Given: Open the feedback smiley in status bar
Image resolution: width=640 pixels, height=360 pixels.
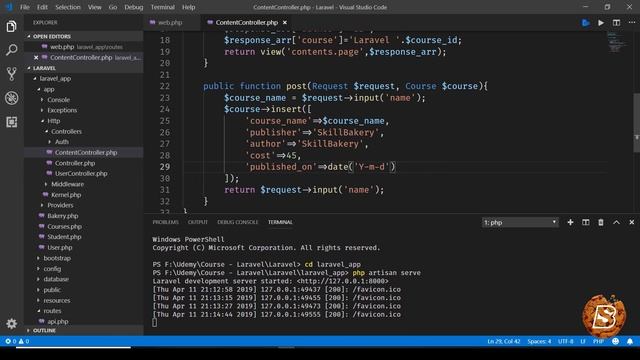Looking at the screenshot, I should [x=616, y=341].
